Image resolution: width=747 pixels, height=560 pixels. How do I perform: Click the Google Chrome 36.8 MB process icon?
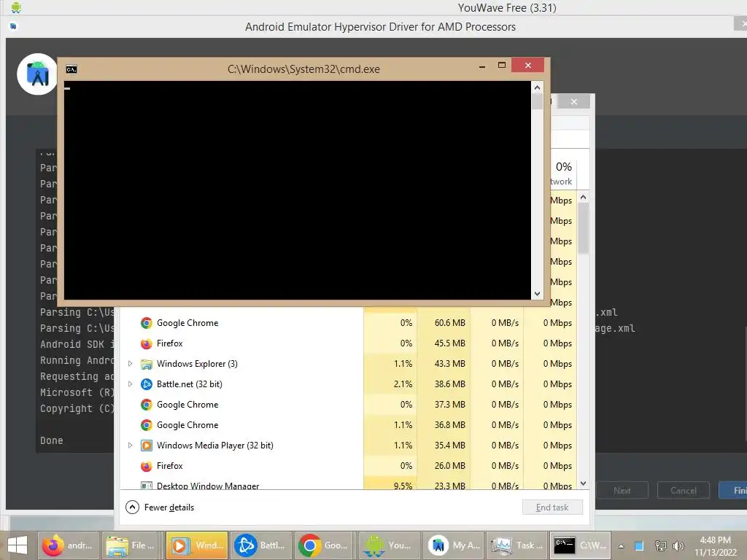146,425
